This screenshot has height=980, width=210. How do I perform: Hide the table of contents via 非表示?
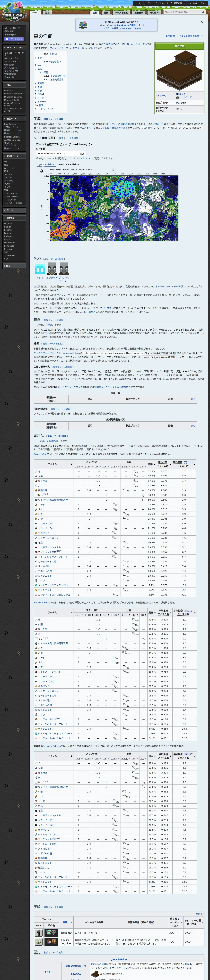[53, 54]
